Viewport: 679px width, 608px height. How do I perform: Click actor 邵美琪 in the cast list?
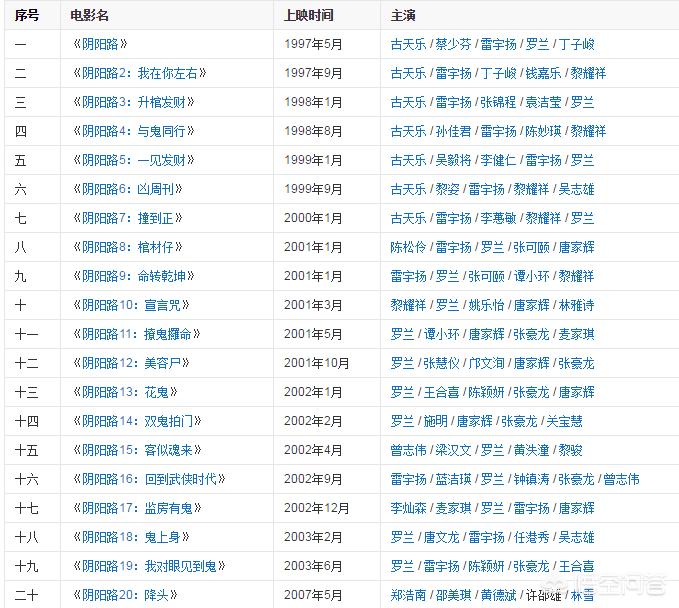coord(453,595)
